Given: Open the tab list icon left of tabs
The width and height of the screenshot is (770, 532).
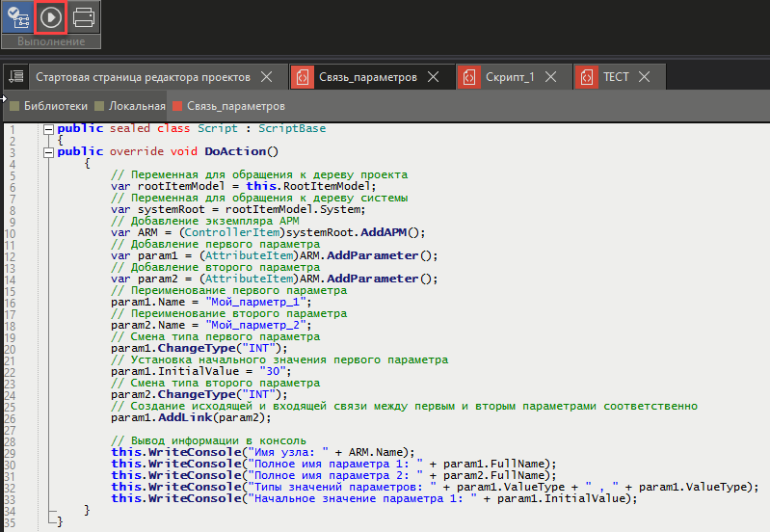Looking at the screenshot, I should pos(14,77).
